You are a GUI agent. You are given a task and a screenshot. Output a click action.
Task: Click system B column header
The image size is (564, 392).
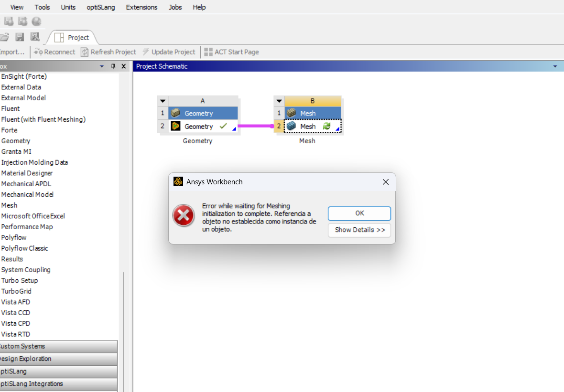coord(312,101)
